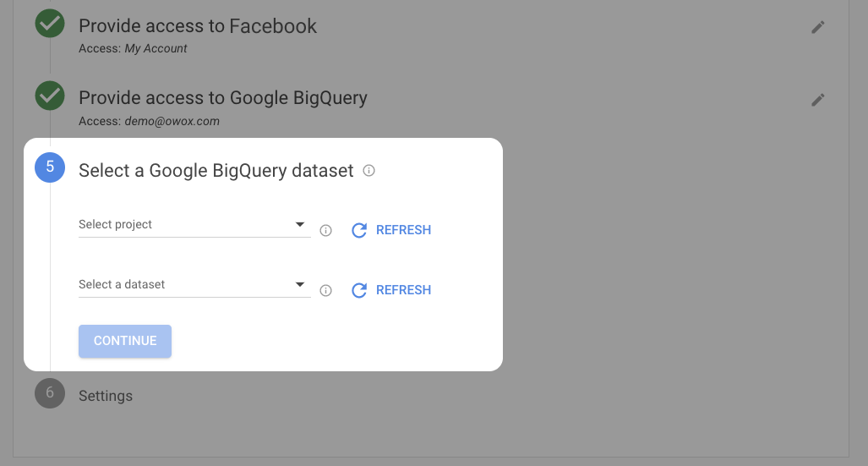
Task: Click green checkmark for Facebook access step
Action: click(50, 24)
